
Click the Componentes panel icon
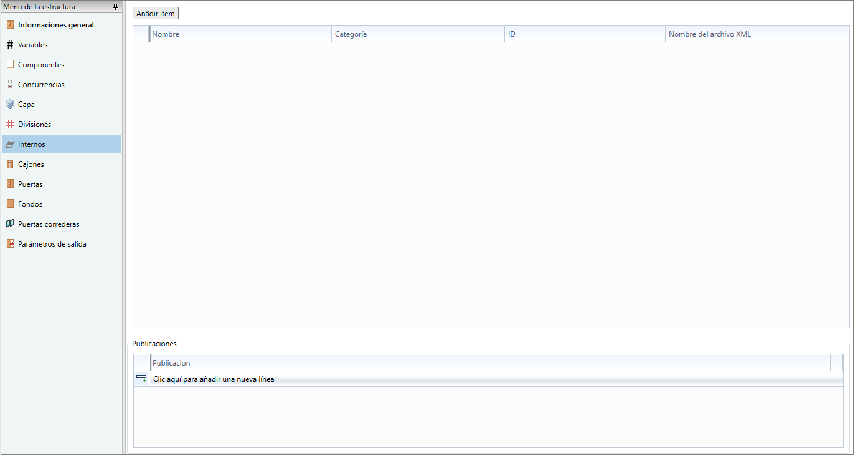coord(10,65)
